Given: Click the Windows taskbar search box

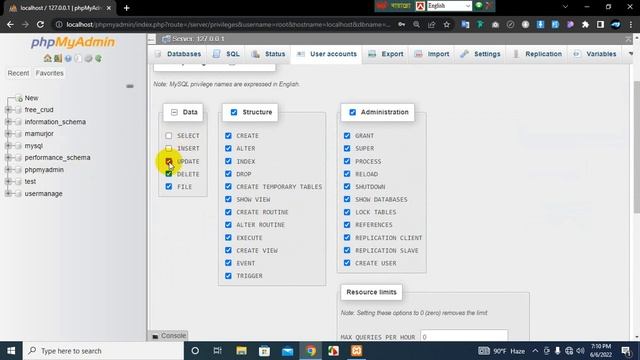Looking at the screenshot, I should coord(104,351).
